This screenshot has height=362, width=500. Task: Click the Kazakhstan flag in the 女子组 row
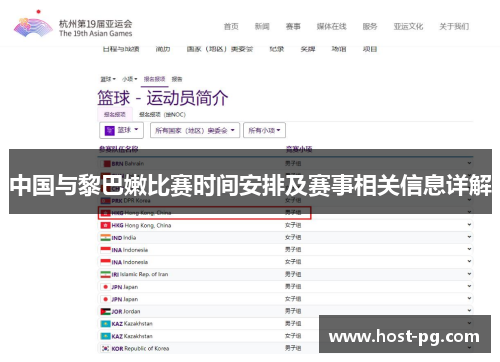coord(105,336)
